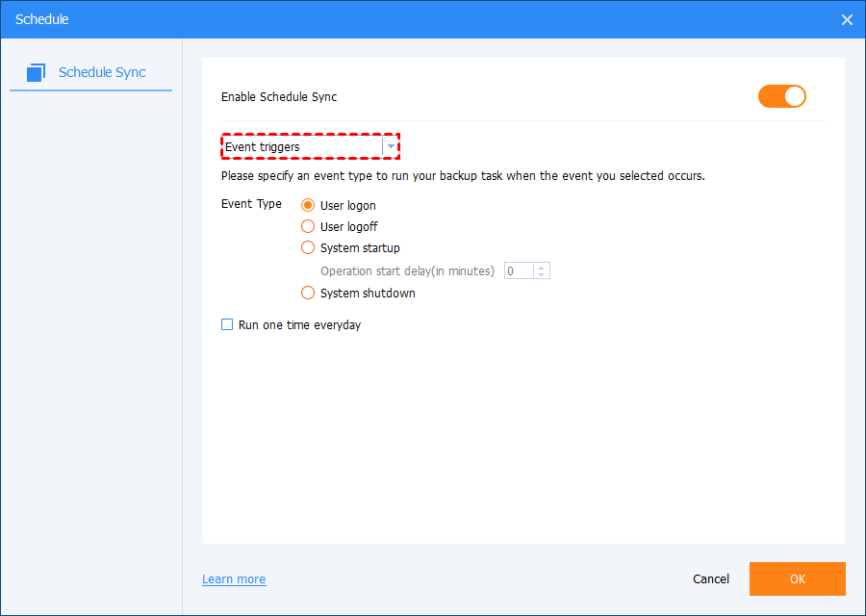Open the Learn more link
Viewport: 866px width, 616px height.
234,579
